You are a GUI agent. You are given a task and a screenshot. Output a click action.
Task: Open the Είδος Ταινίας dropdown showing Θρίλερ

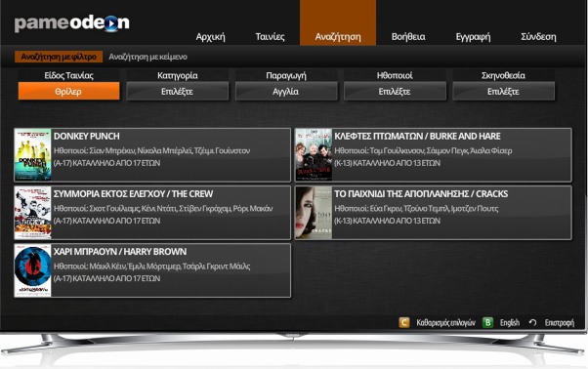[69, 92]
